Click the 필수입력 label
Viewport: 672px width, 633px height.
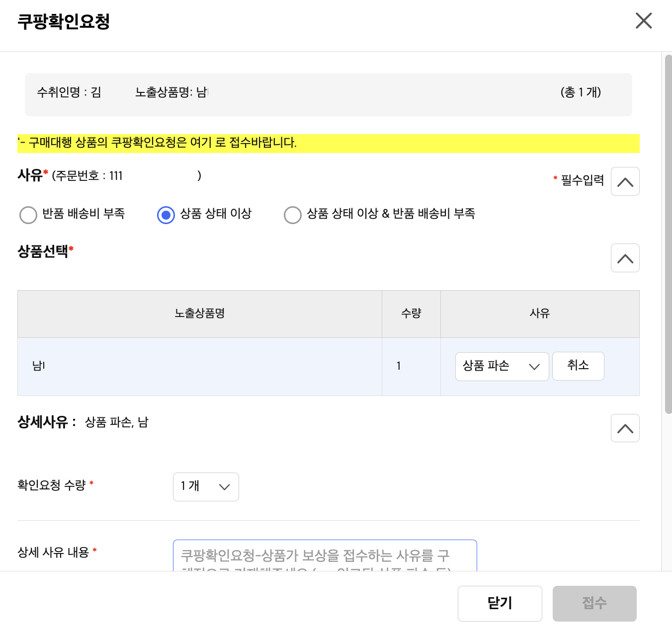click(583, 180)
